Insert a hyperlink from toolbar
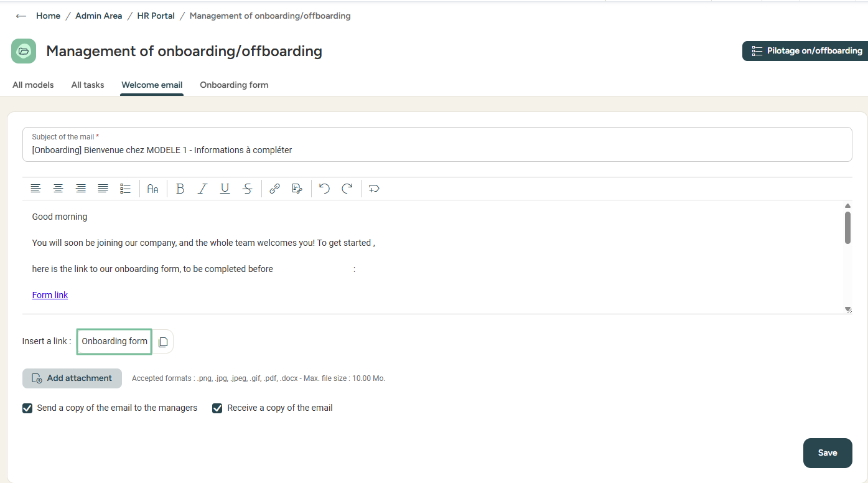 tap(274, 189)
